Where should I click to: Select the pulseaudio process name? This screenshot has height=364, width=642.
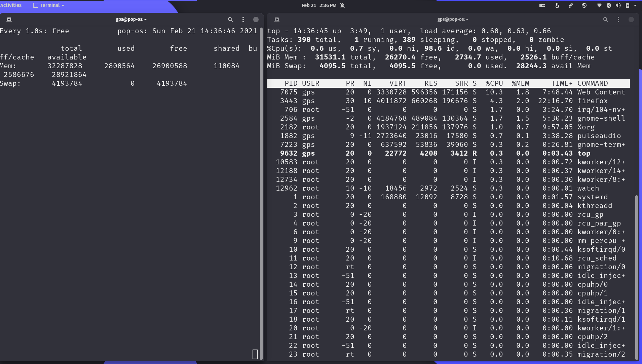pos(599,136)
